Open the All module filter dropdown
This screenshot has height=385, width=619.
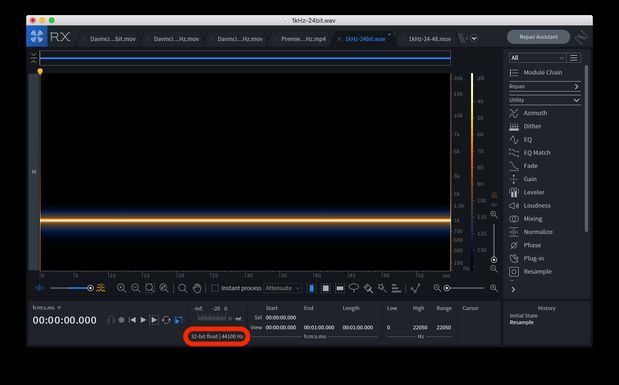537,58
